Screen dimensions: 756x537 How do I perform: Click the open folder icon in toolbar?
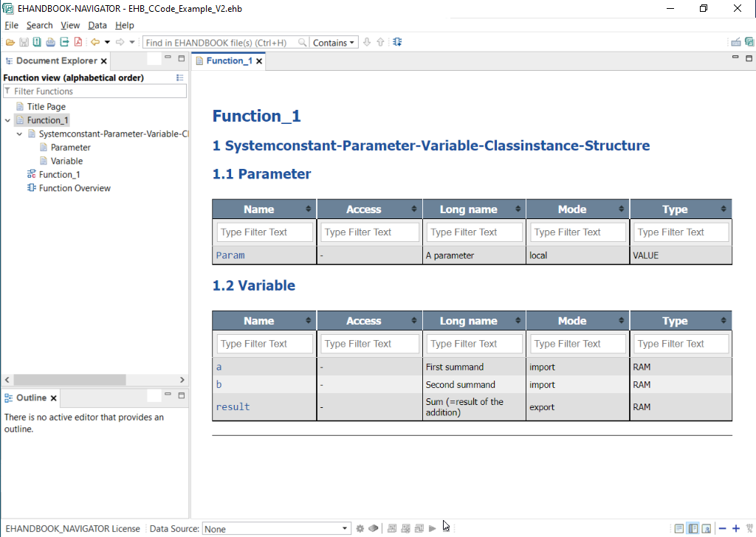tap(10, 43)
